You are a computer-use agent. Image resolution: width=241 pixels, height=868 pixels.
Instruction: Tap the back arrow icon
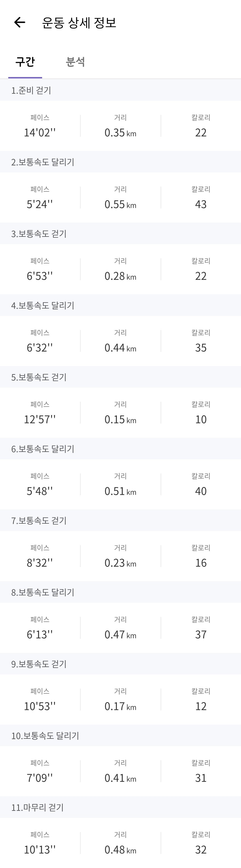[19, 23]
